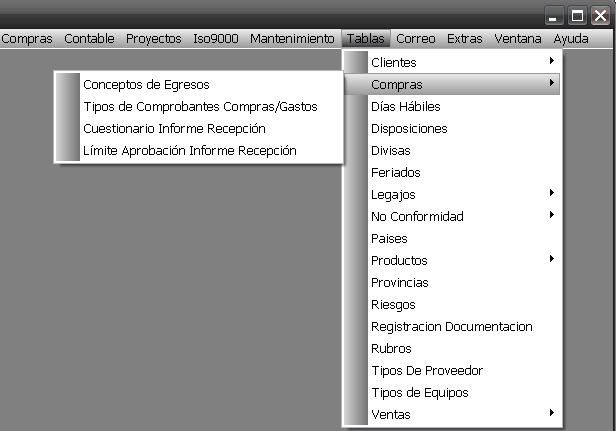Select Días Hábiles from Tablas menu
Image resolution: width=616 pixels, height=431 pixels.
[x=405, y=106]
